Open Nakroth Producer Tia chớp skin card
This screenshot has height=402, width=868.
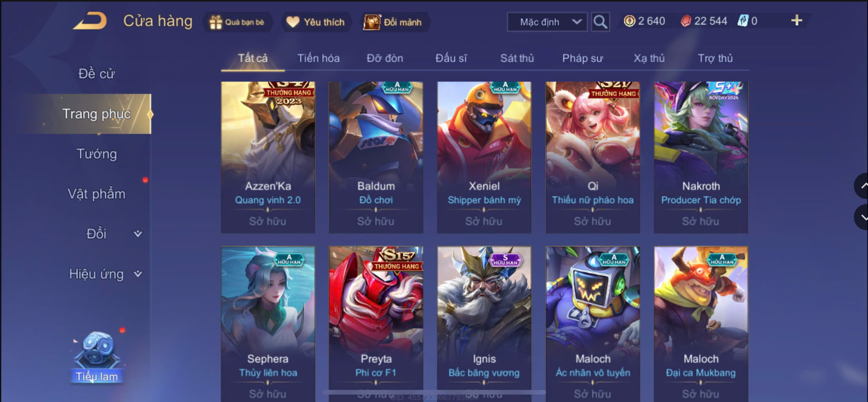coord(701,157)
